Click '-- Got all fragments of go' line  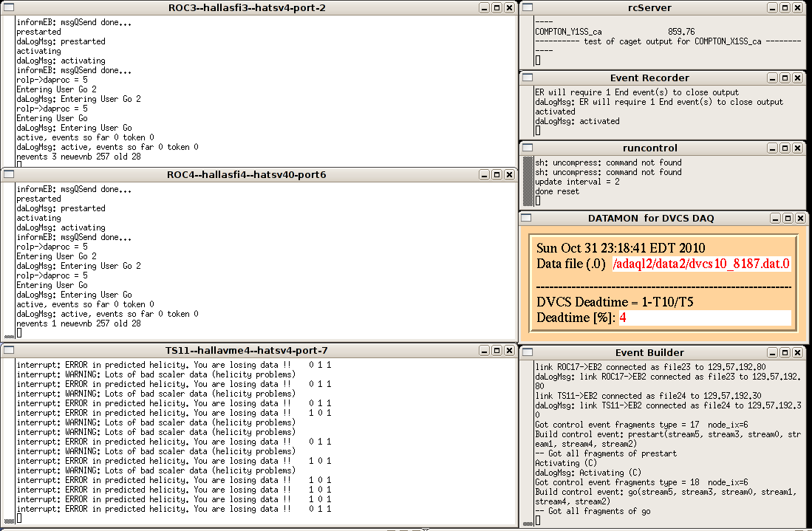pos(593,511)
